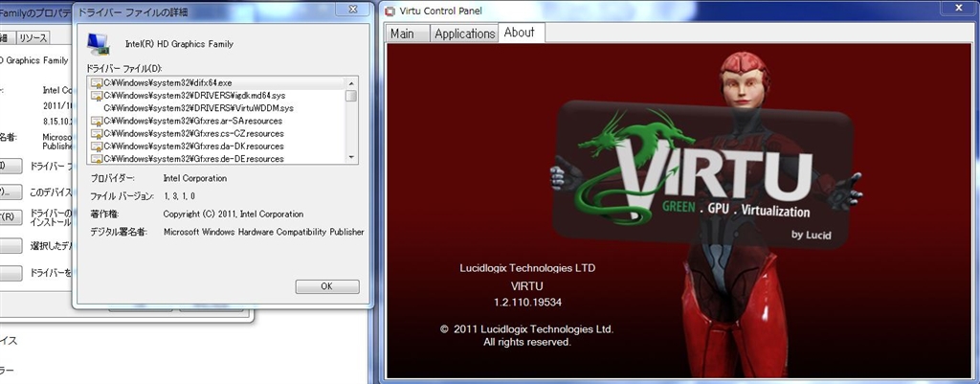Click certificate icon beside Gfxres.cs-CZ.resources
This screenshot has height=384, width=980.
(x=97, y=133)
